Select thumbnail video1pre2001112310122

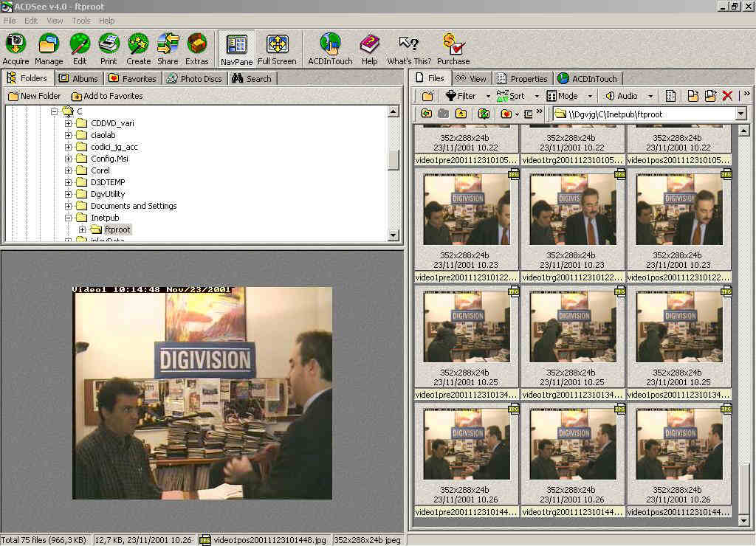coord(467,224)
